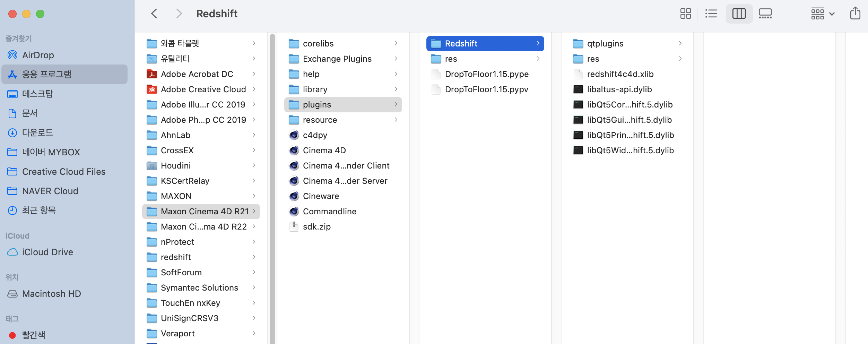The height and width of the screenshot is (344, 868).
Task: Select the c4dpy application icon
Action: tap(294, 135)
